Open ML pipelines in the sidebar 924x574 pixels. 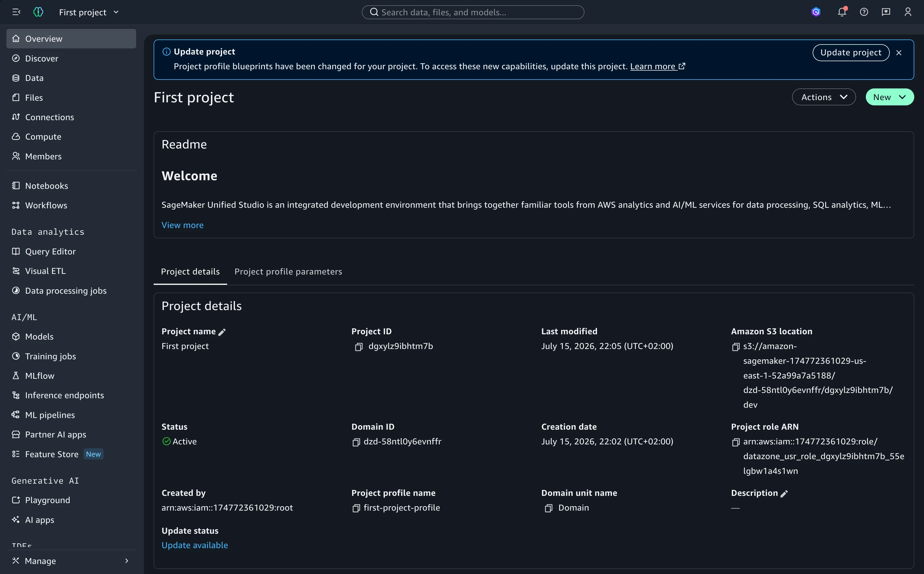pos(71,415)
